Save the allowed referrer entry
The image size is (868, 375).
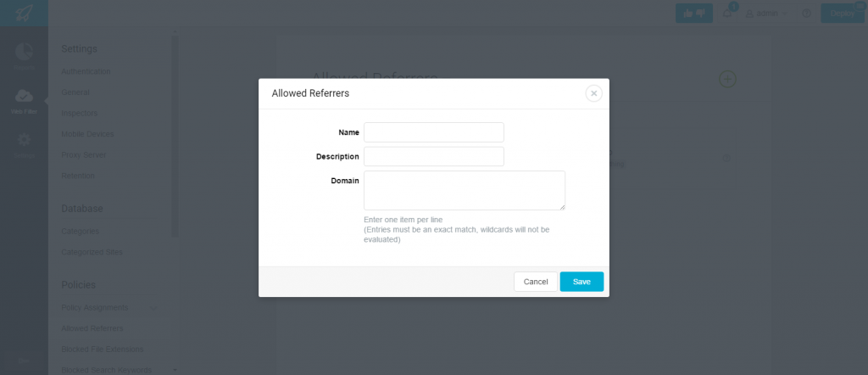tap(581, 282)
